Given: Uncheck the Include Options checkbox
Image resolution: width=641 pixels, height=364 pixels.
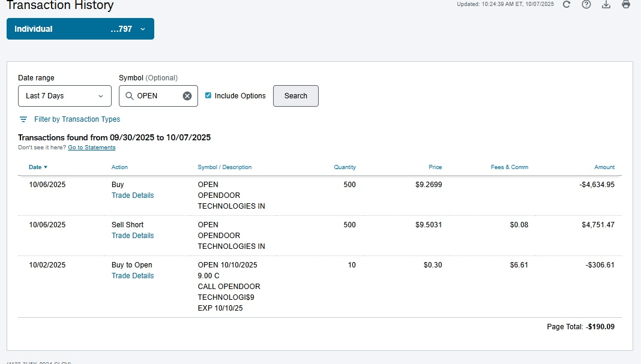Looking at the screenshot, I should pyautogui.click(x=208, y=95).
